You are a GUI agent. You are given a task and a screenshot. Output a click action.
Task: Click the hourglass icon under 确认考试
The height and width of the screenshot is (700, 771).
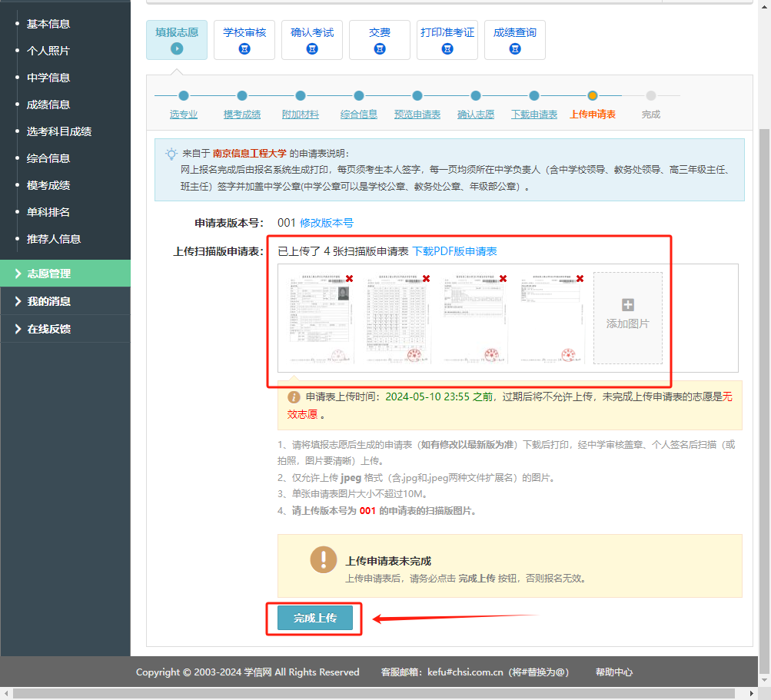click(x=312, y=48)
